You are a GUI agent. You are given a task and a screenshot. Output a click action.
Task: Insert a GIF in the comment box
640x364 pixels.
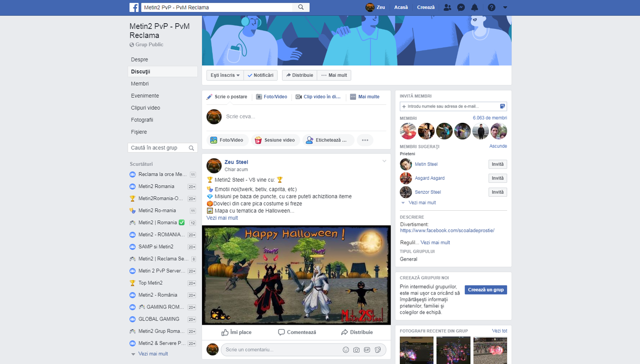point(367,350)
